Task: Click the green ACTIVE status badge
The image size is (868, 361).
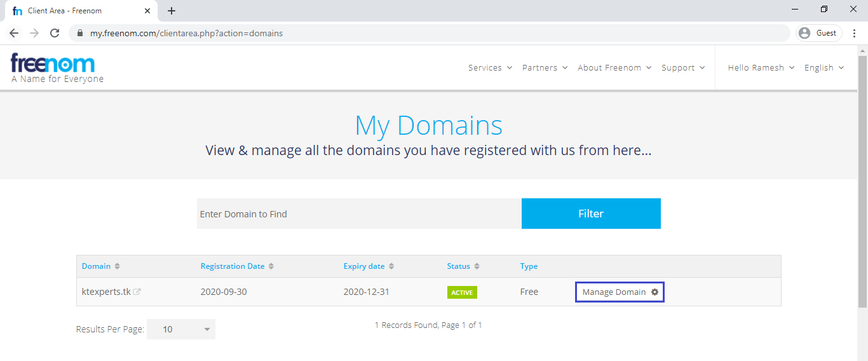Action: click(x=462, y=292)
